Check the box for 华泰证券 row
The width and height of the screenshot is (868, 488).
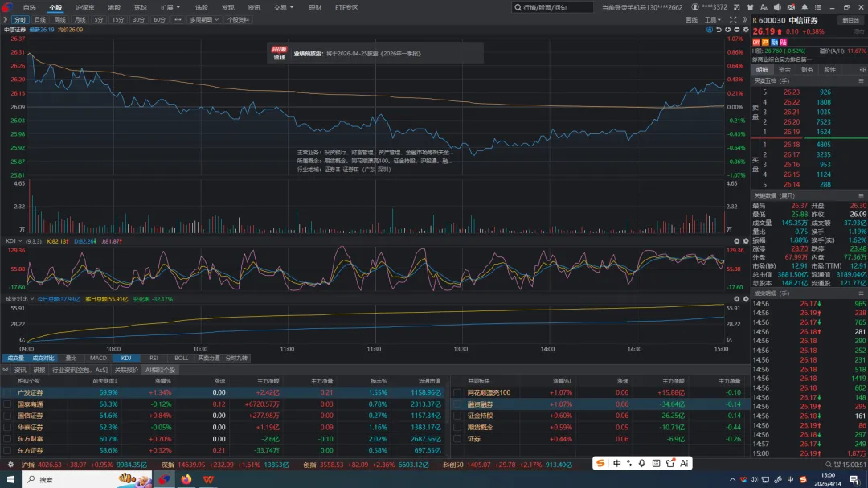[7, 428]
